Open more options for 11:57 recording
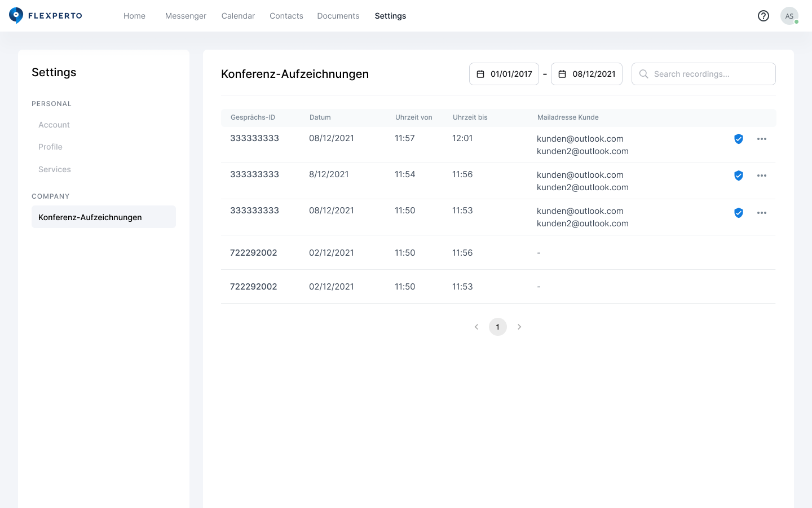812x508 pixels. point(761,139)
